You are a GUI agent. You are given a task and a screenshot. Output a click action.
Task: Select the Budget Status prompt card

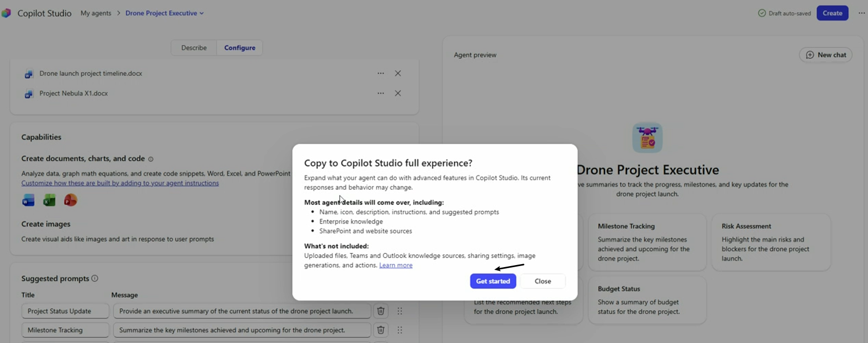(x=647, y=300)
